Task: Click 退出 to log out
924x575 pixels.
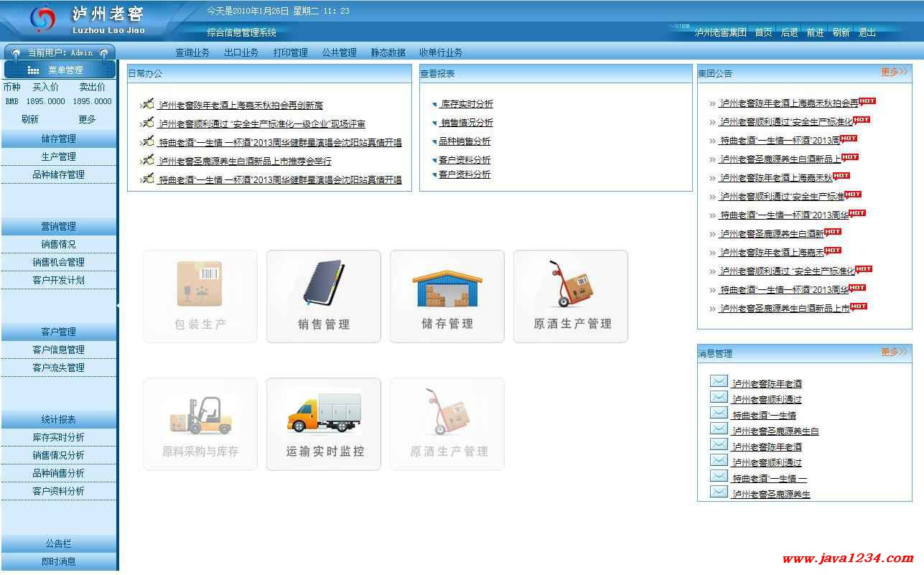Action: coord(867,32)
